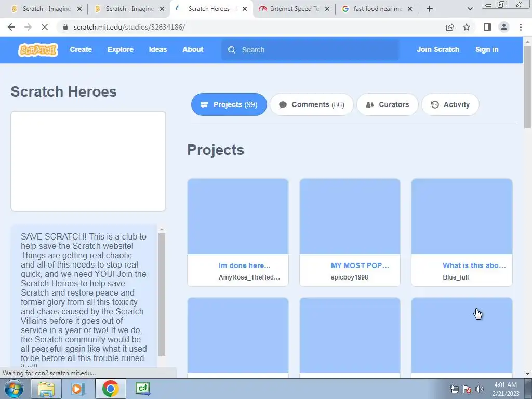The width and height of the screenshot is (532, 399).
Task: Click About in the Scratch navbar
Action: coord(193,49)
